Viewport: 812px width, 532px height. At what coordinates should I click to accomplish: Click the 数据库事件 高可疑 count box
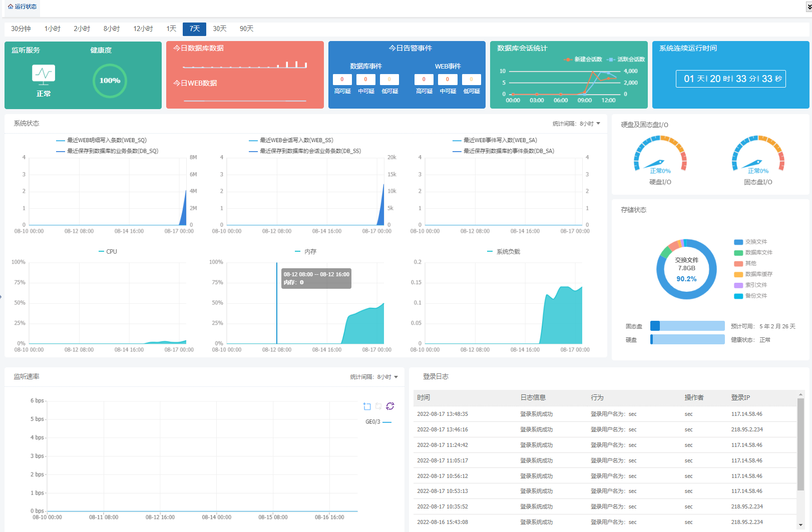point(342,80)
